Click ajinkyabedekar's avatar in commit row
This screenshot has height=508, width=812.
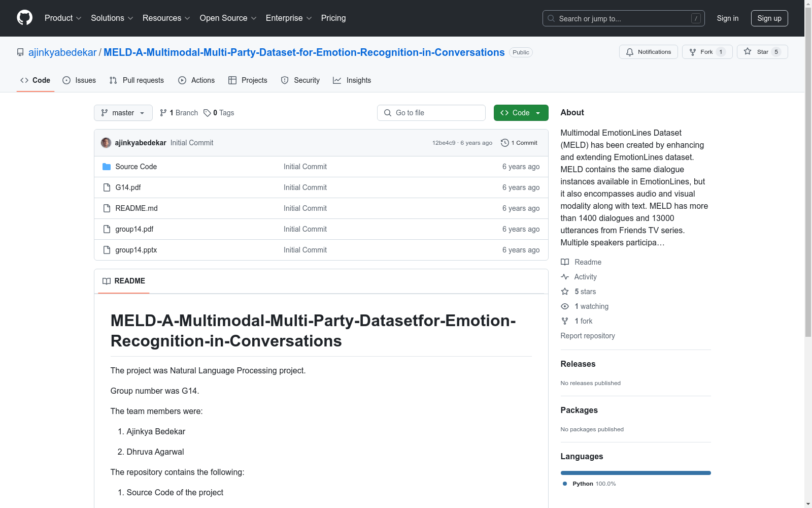coord(106,143)
